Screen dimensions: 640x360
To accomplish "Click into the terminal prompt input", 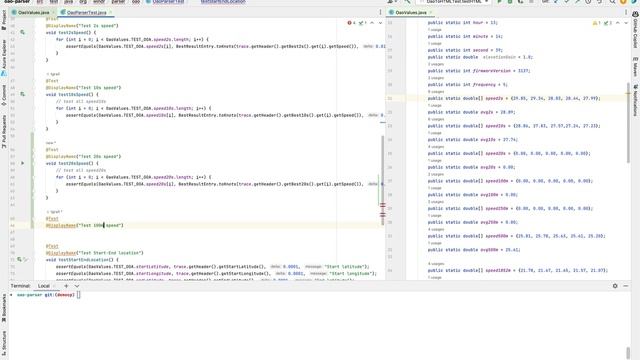I will pyautogui.click(x=79, y=295).
